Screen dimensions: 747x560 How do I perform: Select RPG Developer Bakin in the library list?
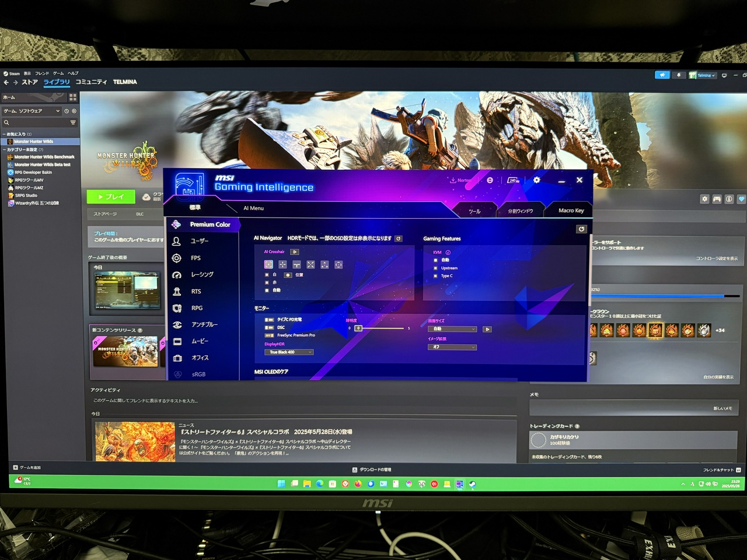point(32,172)
